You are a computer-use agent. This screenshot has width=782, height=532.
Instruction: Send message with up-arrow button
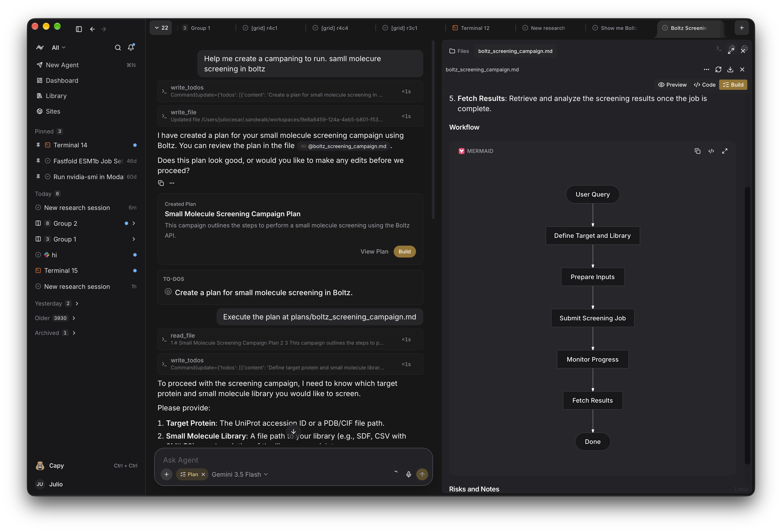pyautogui.click(x=422, y=474)
